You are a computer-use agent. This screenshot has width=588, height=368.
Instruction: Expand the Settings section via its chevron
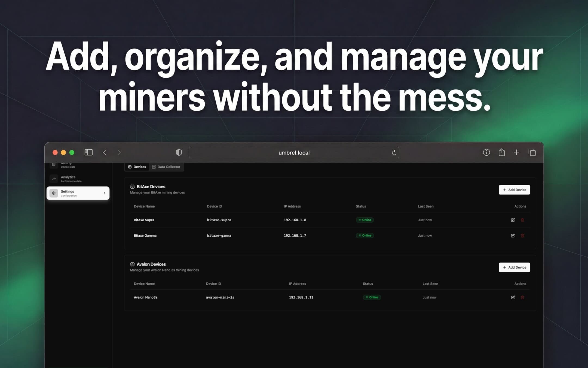[x=105, y=193]
